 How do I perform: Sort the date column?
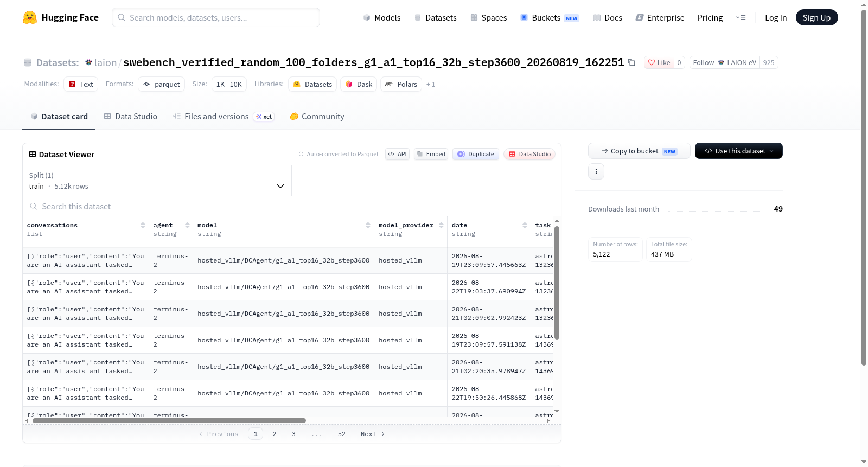[525, 225]
